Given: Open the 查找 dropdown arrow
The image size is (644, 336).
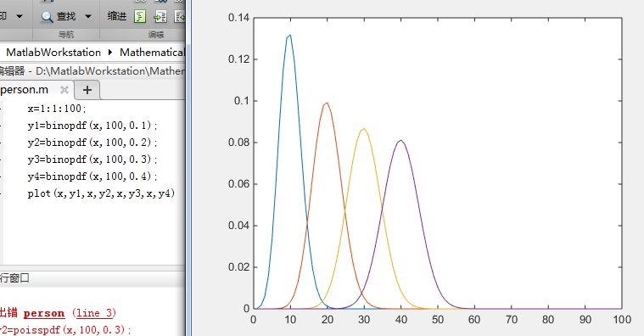Looking at the screenshot, I should 88,16.
